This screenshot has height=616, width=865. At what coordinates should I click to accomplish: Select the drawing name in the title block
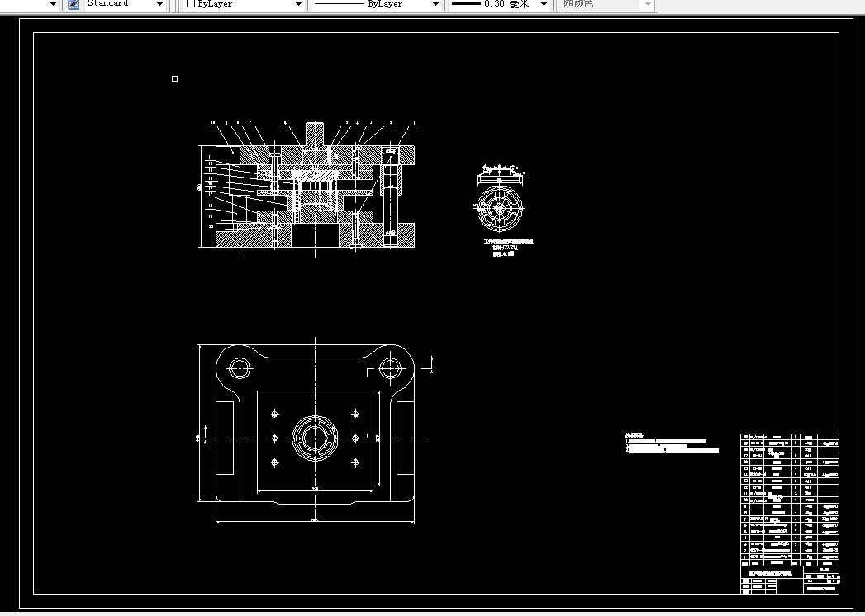click(x=771, y=574)
